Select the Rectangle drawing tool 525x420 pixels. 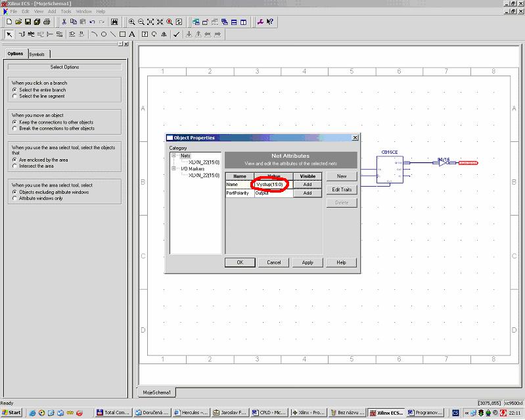[123, 34]
